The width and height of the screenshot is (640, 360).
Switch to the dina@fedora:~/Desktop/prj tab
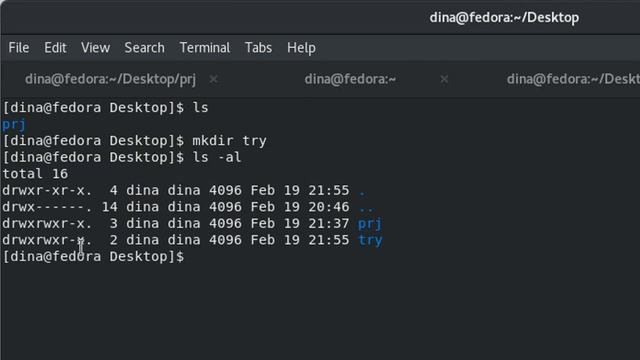[x=110, y=79]
